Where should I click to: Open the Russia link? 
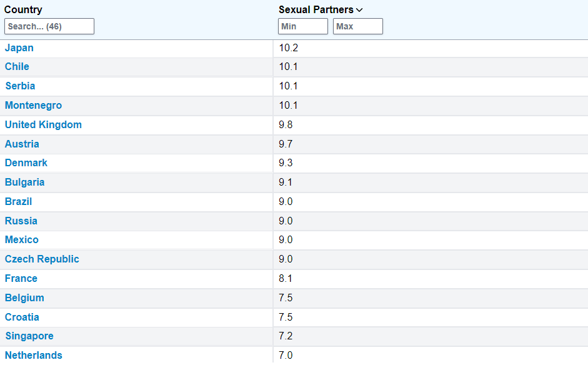tap(21, 221)
